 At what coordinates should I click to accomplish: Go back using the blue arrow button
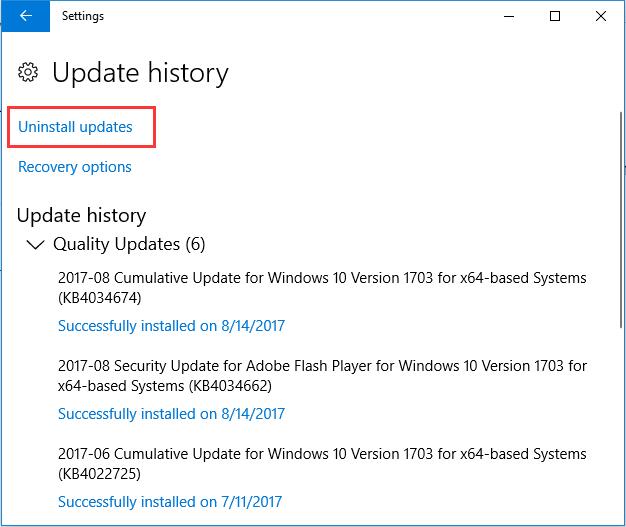tap(26, 16)
